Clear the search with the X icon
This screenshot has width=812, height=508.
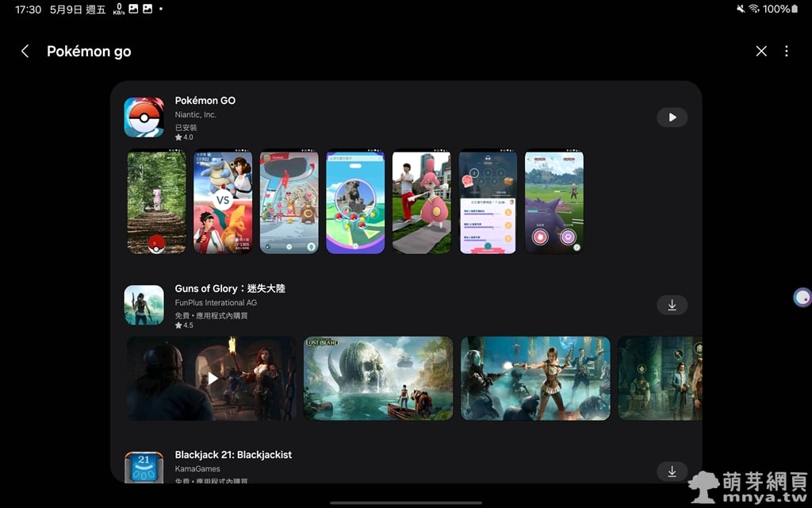pos(761,52)
